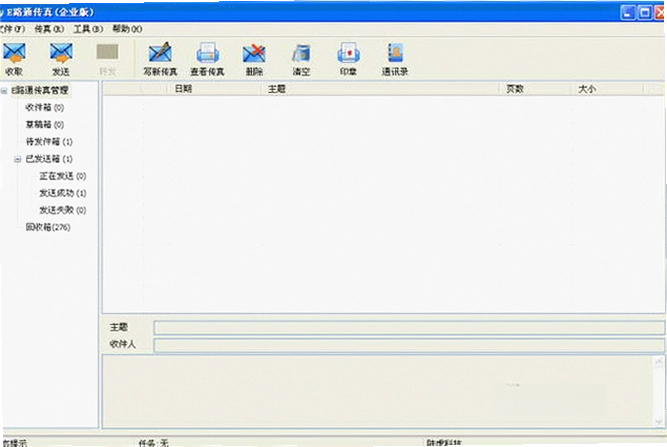This screenshot has height=447, width=667.
Task: Open the 工具 menu
Action: [x=88, y=29]
